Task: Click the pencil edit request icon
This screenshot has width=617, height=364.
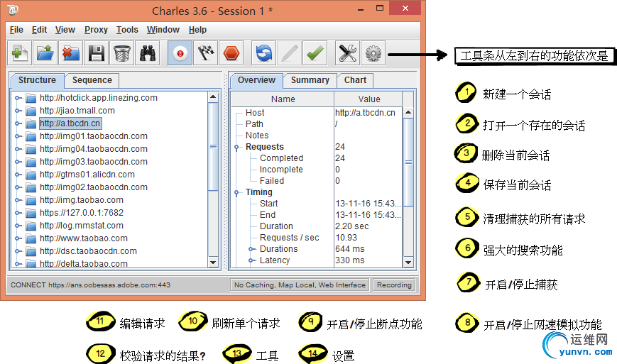Action: click(x=289, y=53)
